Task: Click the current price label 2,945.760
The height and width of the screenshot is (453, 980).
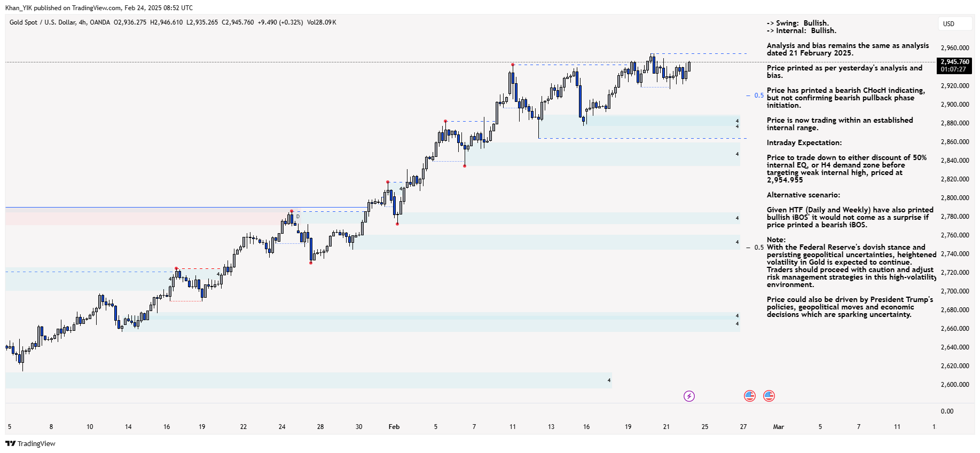Action: (955, 62)
